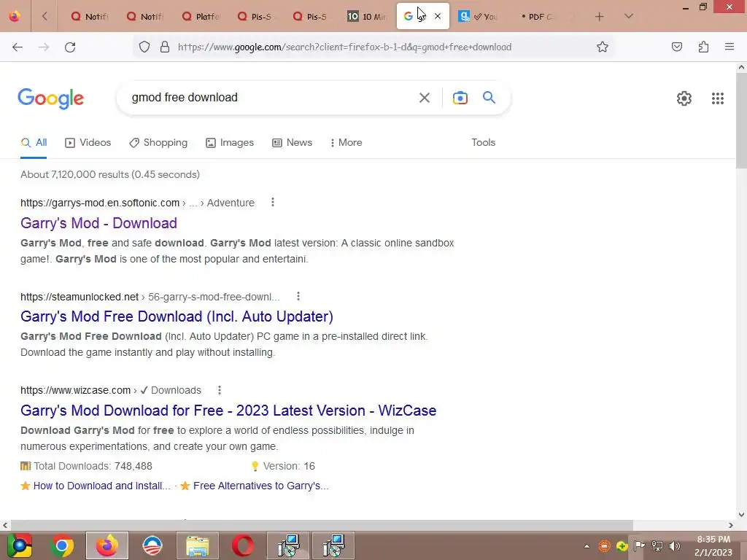Clear the search box with the X icon
Screen dimensions: 747x560
pos(424,98)
